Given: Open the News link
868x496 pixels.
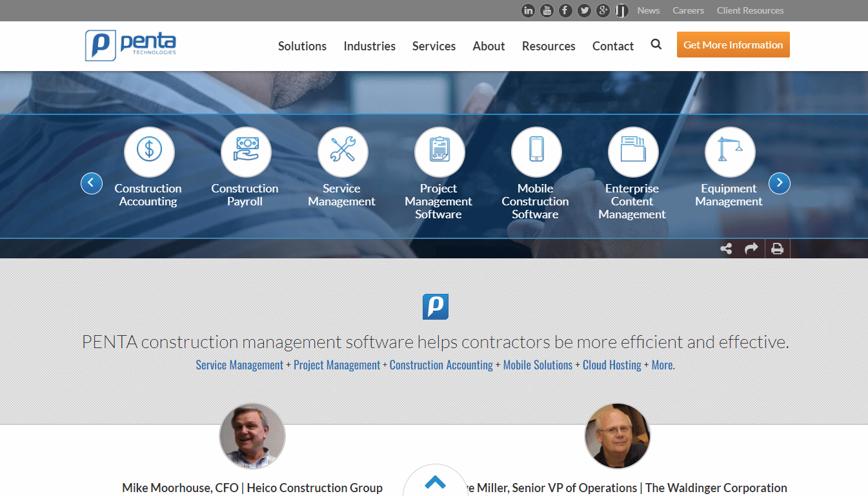Looking at the screenshot, I should pos(649,10).
